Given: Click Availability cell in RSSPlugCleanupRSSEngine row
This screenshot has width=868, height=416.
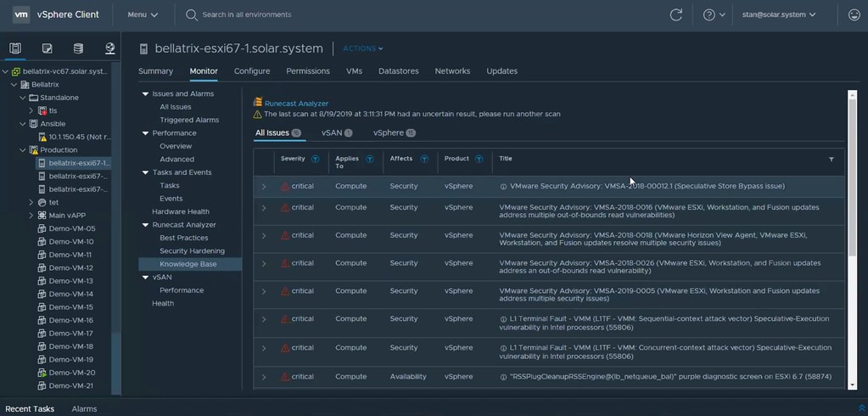Looking at the screenshot, I should click(408, 377).
